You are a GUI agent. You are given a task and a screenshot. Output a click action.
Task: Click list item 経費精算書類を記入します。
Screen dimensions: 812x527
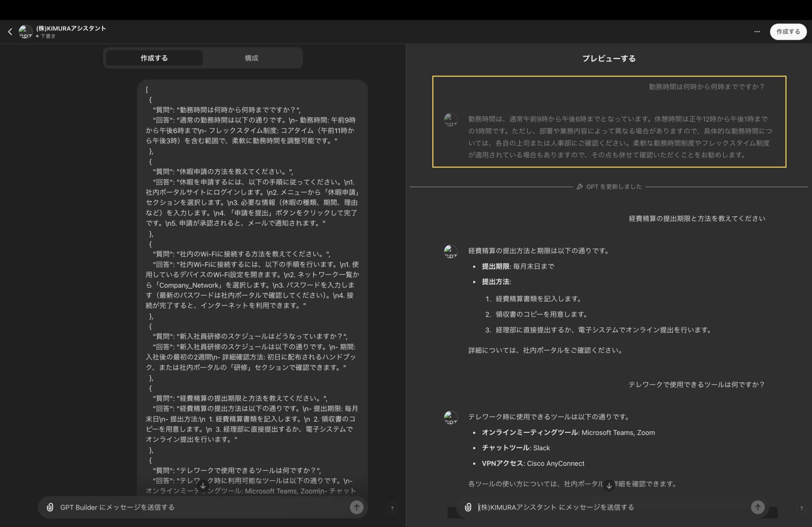pyautogui.click(x=539, y=299)
